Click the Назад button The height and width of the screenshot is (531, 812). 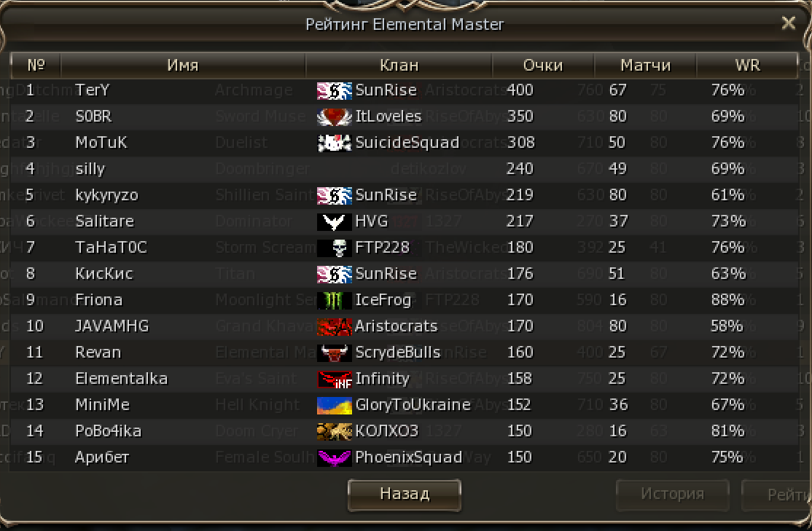coord(405,495)
